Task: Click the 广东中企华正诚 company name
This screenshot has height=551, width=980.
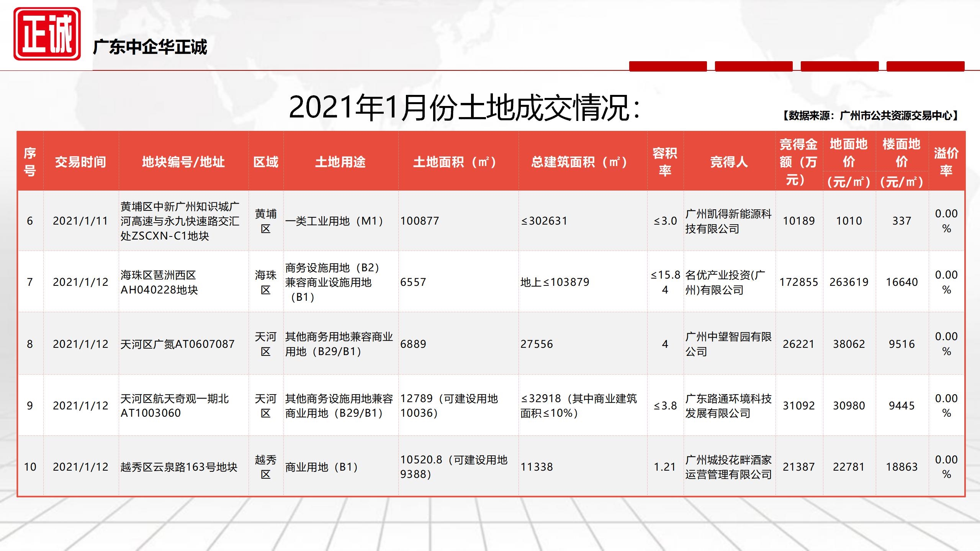Action: point(150,47)
